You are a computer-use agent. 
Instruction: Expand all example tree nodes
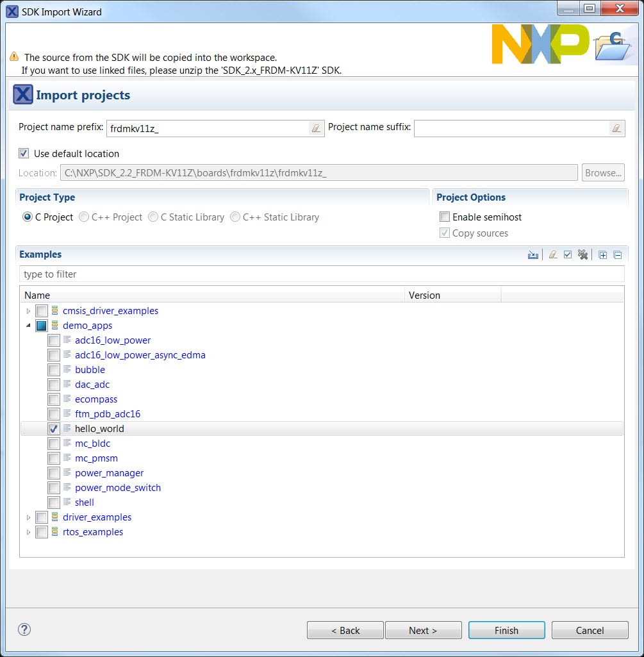click(603, 255)
